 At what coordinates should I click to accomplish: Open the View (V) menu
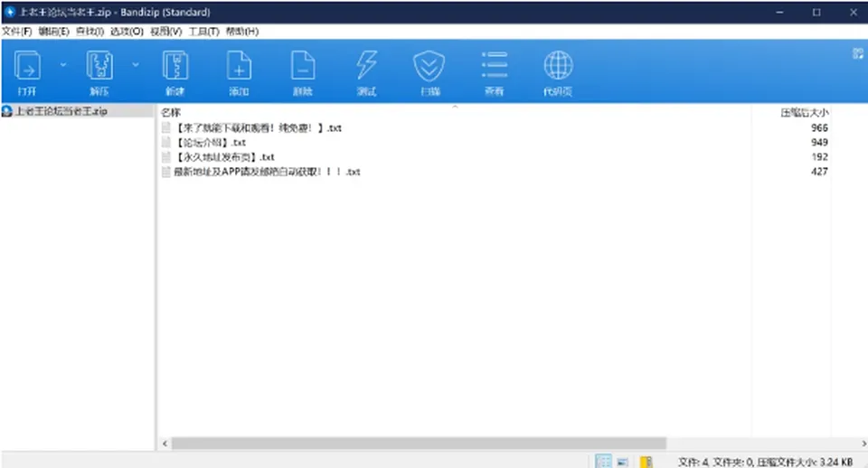166,32
